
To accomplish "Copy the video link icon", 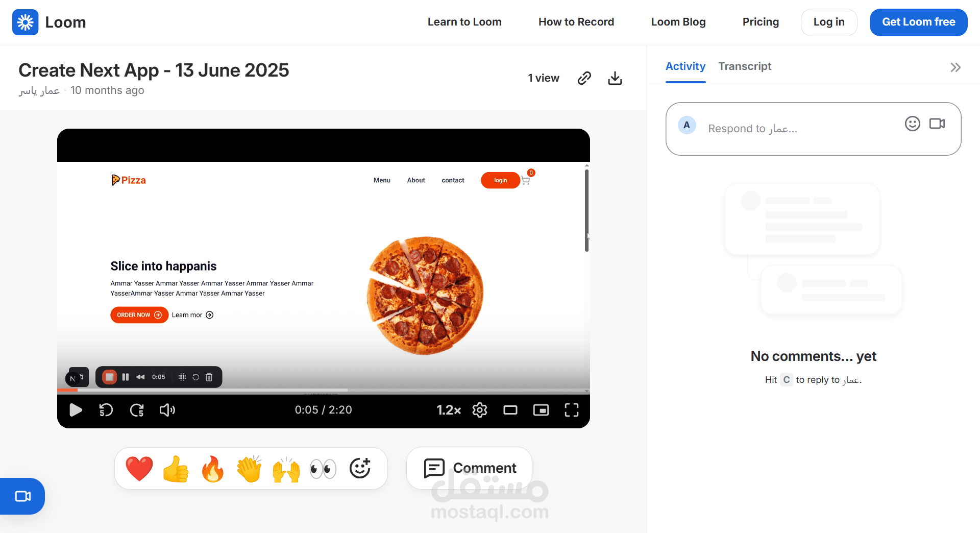I will coord(584,78).
